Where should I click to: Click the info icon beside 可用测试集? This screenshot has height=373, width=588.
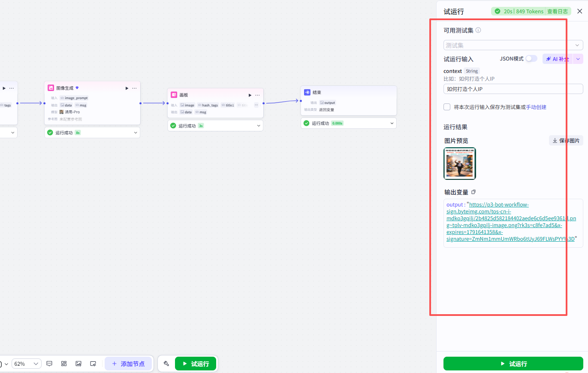(x=478, y=30)
